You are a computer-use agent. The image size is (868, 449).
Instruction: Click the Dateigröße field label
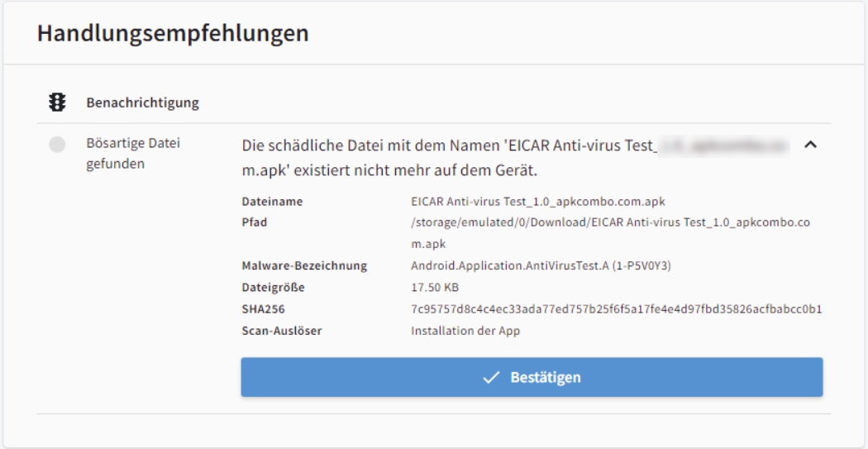(274, 288)
